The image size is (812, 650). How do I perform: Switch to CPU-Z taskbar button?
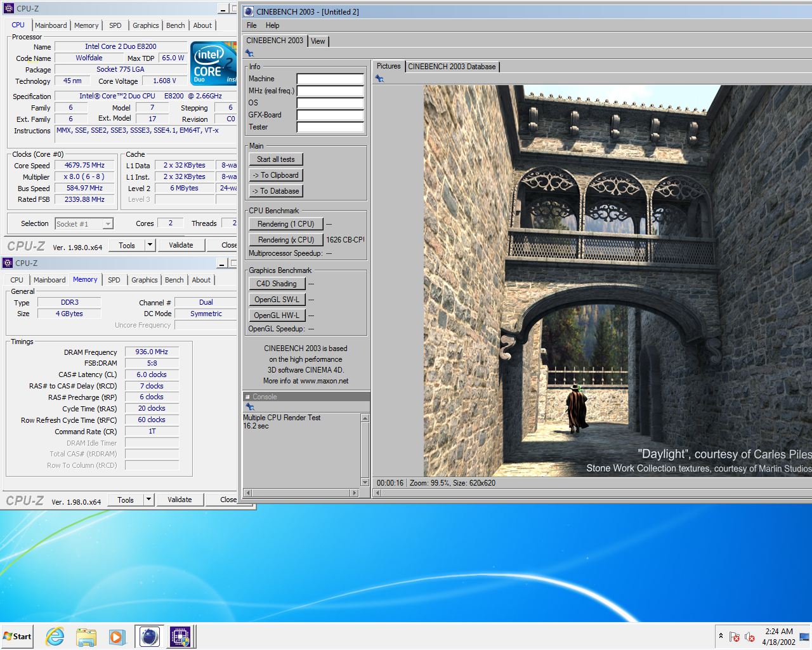tap(180, 637)
